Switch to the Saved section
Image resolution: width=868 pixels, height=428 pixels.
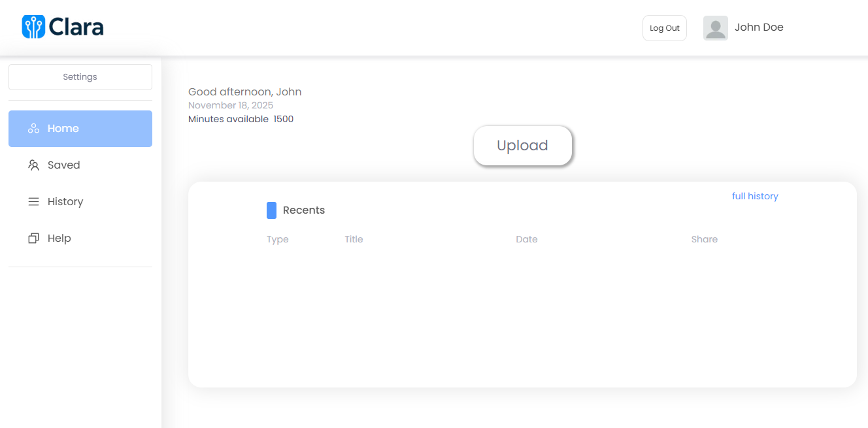pos(63,165)
